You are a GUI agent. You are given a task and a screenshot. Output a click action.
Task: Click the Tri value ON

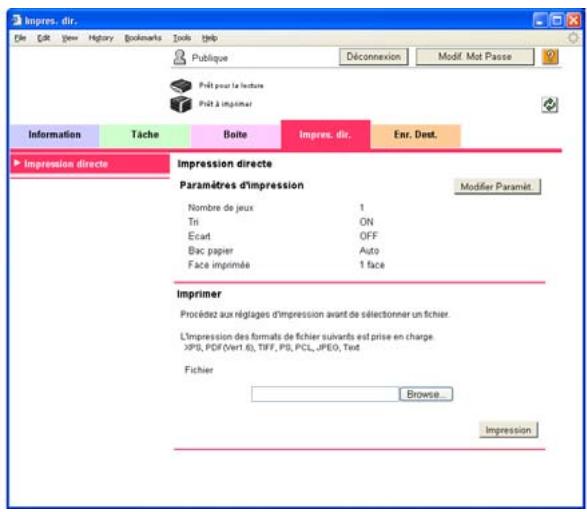tap(366, 222)
